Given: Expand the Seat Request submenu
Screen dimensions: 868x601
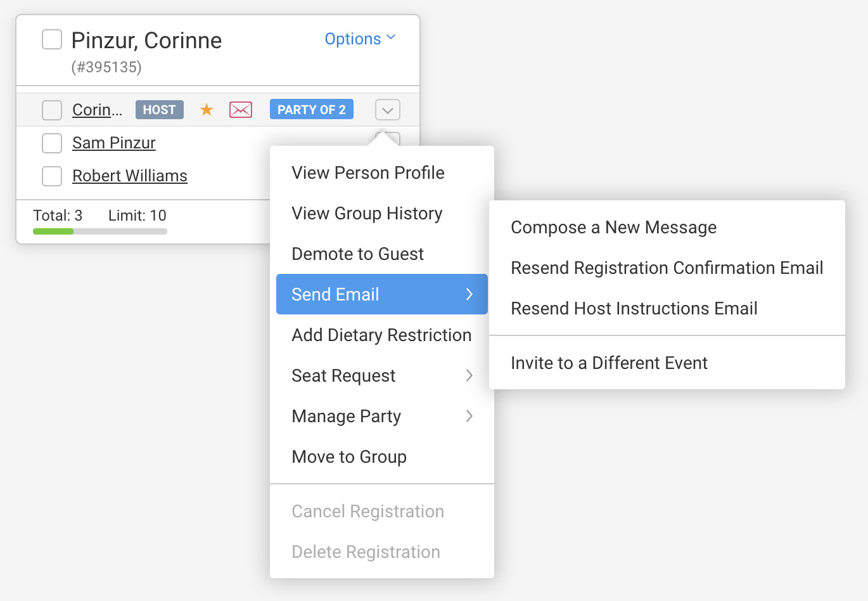Looking at the screenshot, I should [x=381, y=376].
